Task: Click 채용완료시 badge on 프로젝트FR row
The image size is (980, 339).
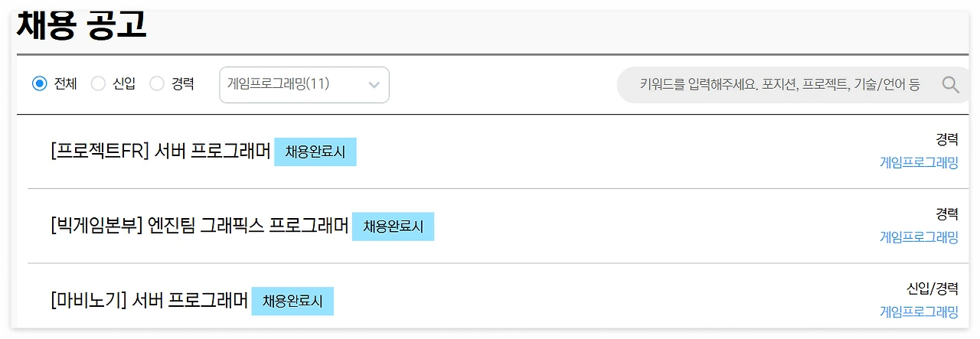Action: pos(315,152)
